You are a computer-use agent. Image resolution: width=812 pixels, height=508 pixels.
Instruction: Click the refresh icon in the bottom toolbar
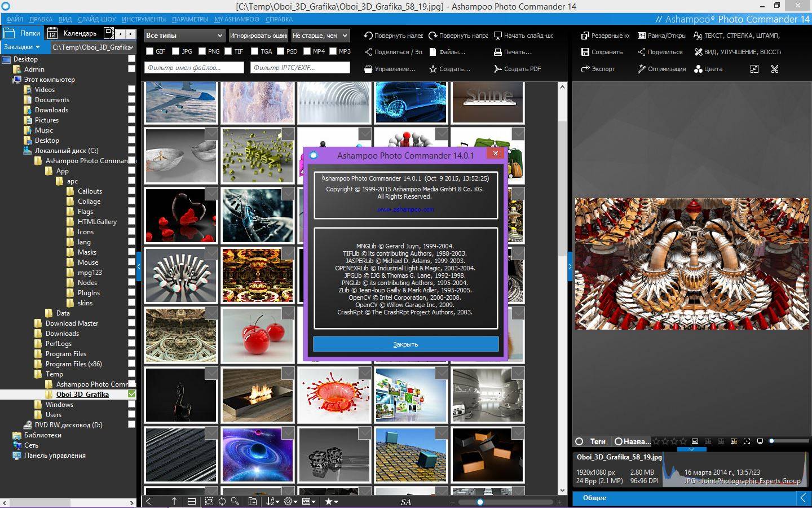222,501
